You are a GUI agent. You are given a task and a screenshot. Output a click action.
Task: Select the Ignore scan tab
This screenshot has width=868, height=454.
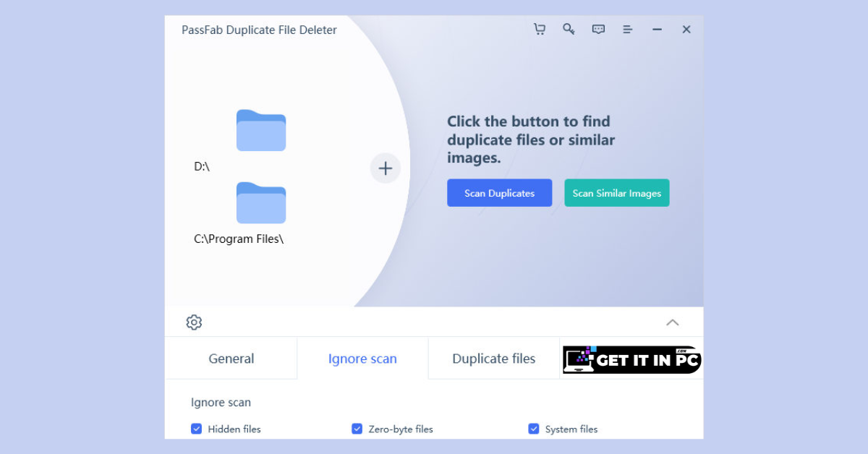click(362, 359)
